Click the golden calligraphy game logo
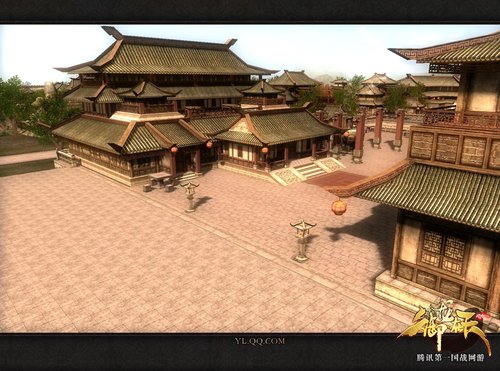Screen dimensions: 500x371 [x=445, y=327]
